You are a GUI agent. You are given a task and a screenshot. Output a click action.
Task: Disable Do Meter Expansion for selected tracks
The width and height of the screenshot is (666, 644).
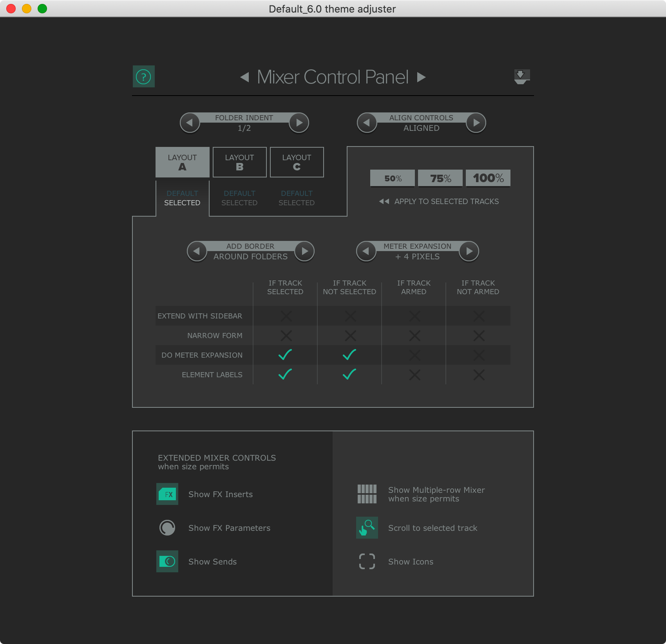coord(285,355)
